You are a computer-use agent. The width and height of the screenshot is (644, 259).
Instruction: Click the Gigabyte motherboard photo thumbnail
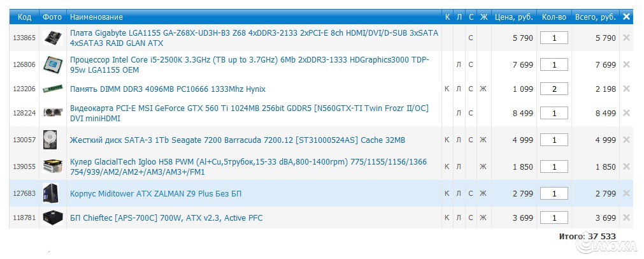click(x=52, y=38)
